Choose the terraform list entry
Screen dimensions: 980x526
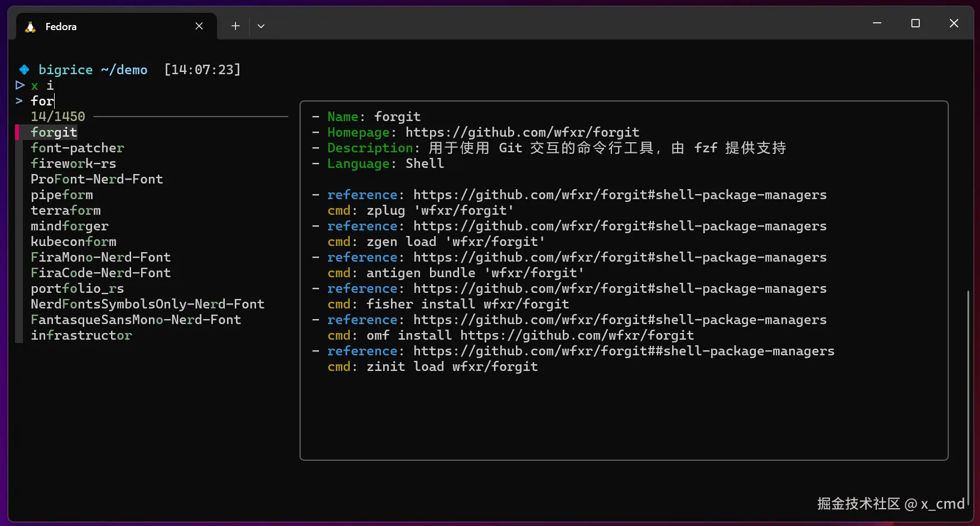tap(66, 210)
